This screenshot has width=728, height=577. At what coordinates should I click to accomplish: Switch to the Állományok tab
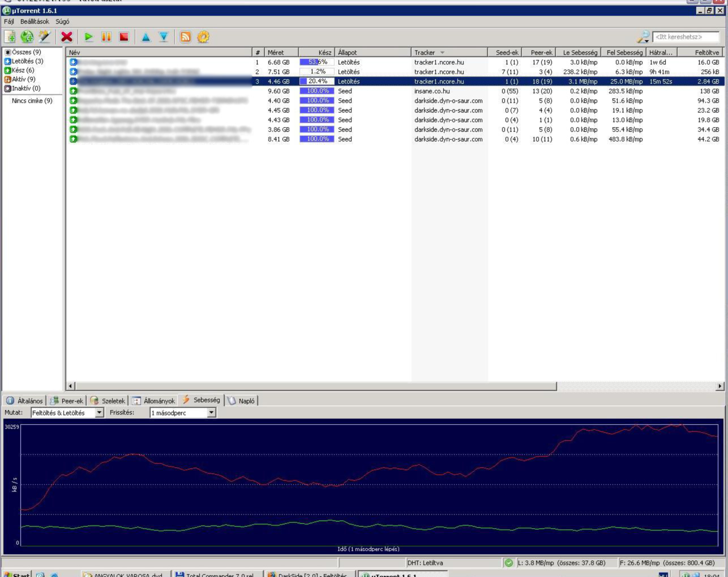(153, 401)
